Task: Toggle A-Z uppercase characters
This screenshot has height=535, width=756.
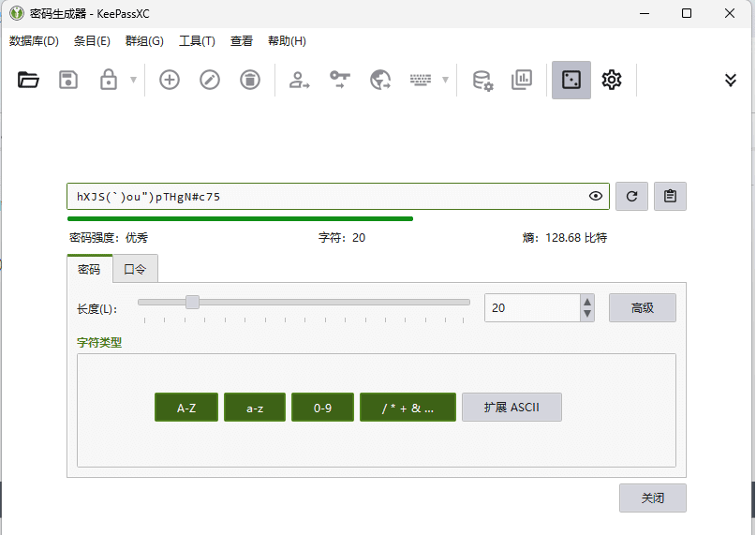Action: click(186, 408)
